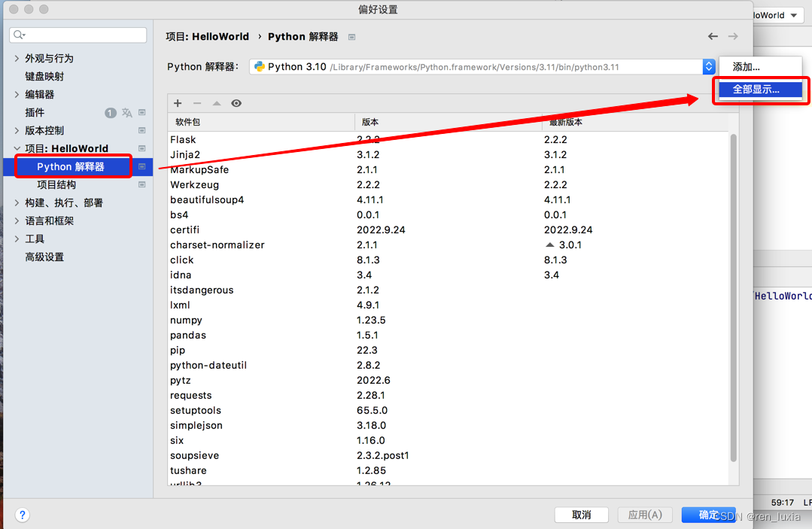812x529 pixels.
Task: Open the Python 3.10 interpreter dropdown
Action: tap(707, 66)
